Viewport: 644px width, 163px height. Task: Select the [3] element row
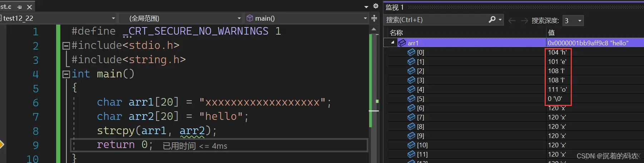click(514, 80)
